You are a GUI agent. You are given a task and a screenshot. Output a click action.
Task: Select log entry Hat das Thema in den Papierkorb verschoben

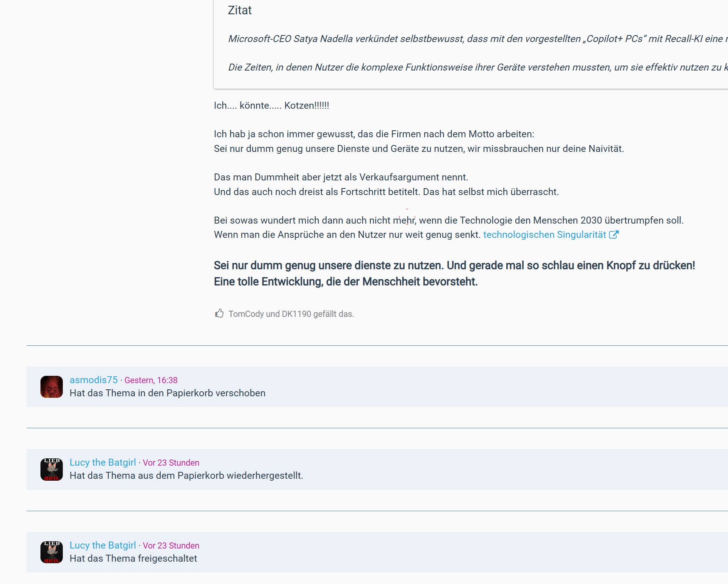click(x=167, y=393)
